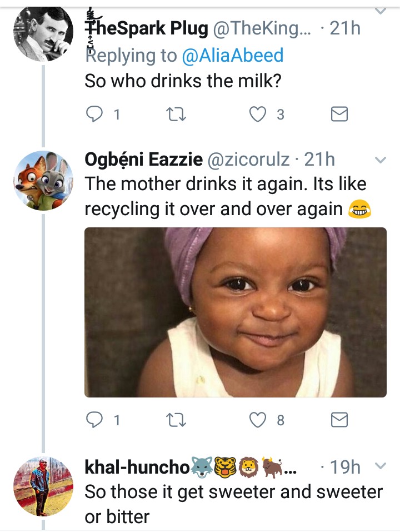Retweet Ogbeni Eazzie's recycling tweet
Screen dimensions: 400x532
tap(176, 420)
